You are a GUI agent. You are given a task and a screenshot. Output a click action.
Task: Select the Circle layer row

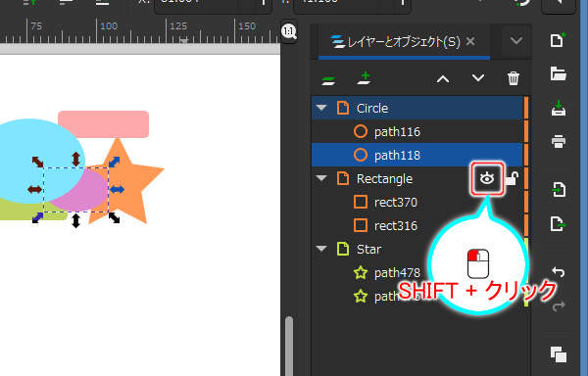click(x=417, y=109)
